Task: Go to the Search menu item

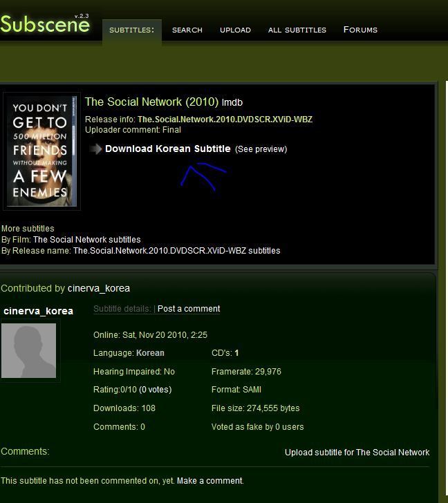Action: [187, 30]
